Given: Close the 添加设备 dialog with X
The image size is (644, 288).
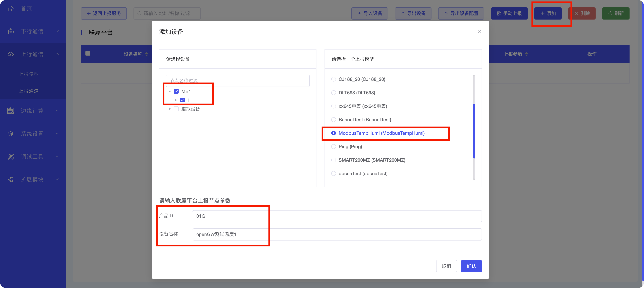Looking at the screenshot, I should pos(479,31).
